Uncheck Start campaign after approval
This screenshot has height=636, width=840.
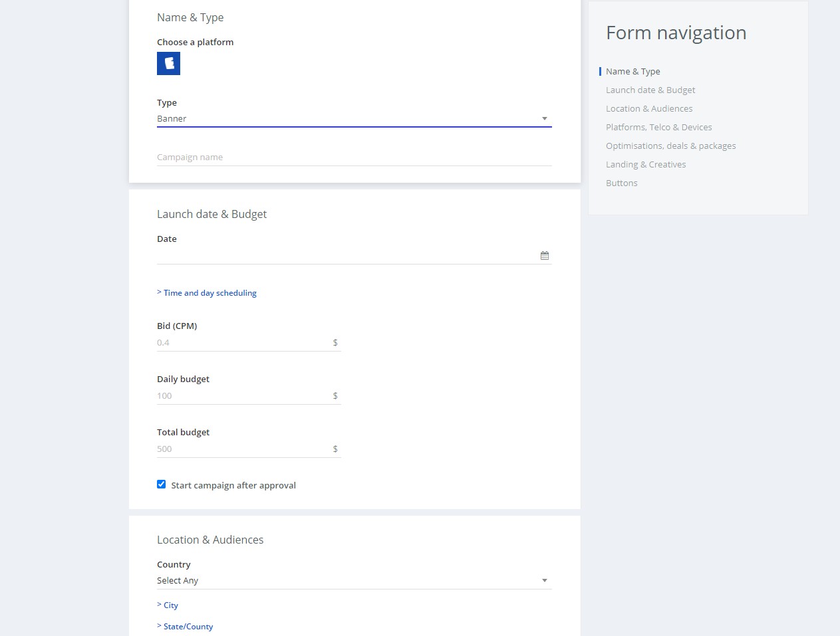(x=161, y=484)
